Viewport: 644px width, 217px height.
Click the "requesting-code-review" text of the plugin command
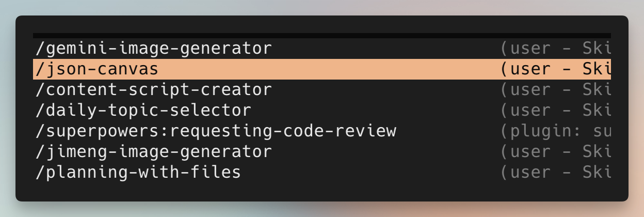283,131
